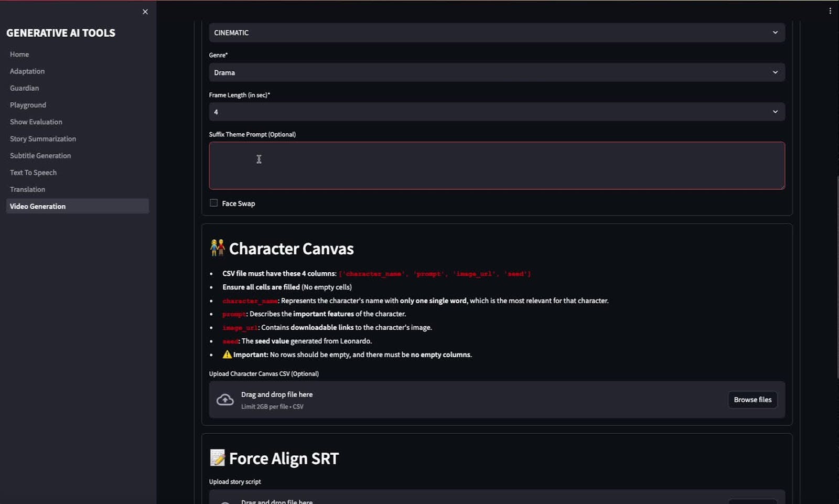Open the three-dot app menu
This screenshot has height=504, width=839.
pos(830,10)
